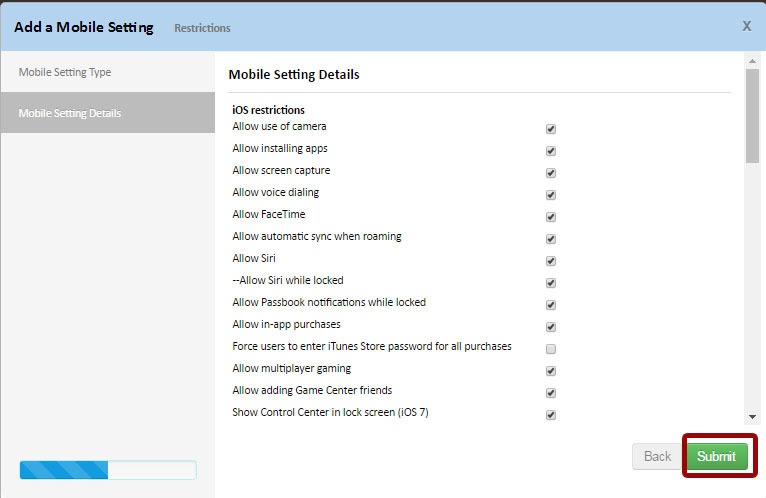
Task: Click the green Submit button
Action: [716, 456]
